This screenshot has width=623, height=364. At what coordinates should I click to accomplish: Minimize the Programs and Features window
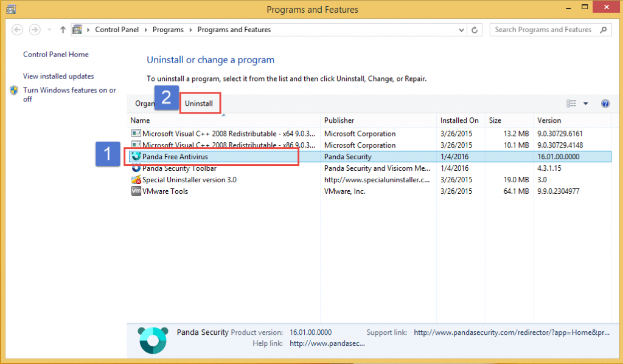click(569, 7)
